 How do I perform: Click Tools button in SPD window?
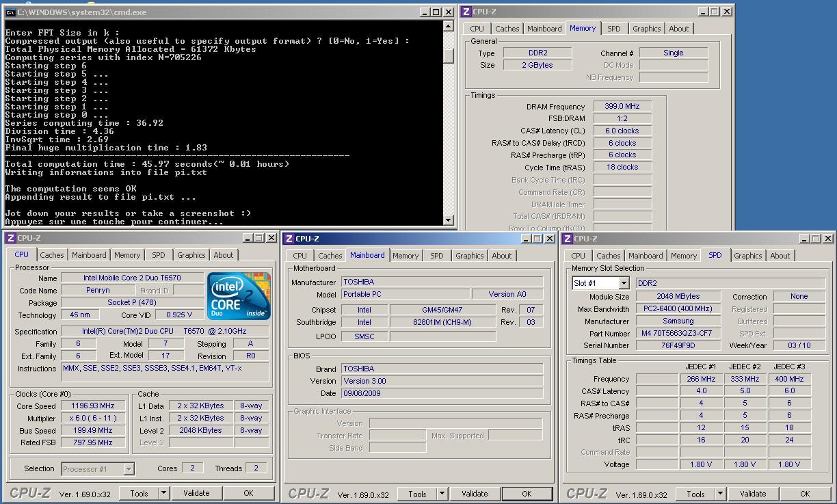coord(695,493)
